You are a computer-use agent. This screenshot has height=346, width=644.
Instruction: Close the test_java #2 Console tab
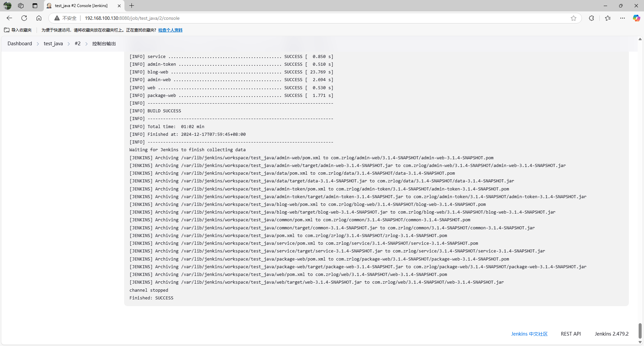pyautogui.click(x=119, y=6)
